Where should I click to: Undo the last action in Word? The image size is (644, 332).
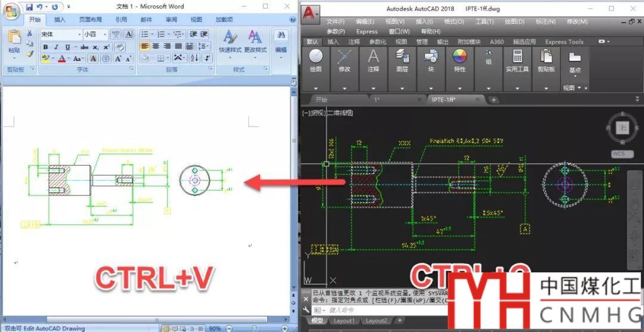pos(40,7)
